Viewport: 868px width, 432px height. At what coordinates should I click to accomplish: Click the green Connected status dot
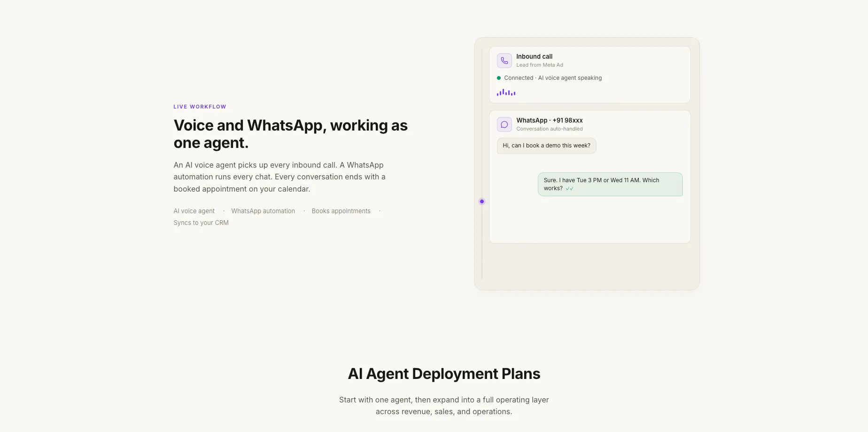[499, 78]
